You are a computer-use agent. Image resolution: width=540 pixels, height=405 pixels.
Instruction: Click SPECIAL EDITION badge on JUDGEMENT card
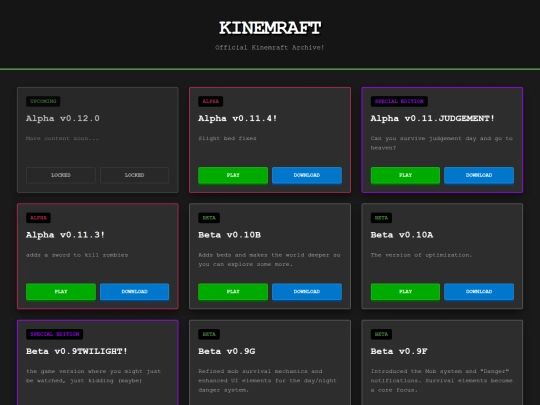(399, 101)
